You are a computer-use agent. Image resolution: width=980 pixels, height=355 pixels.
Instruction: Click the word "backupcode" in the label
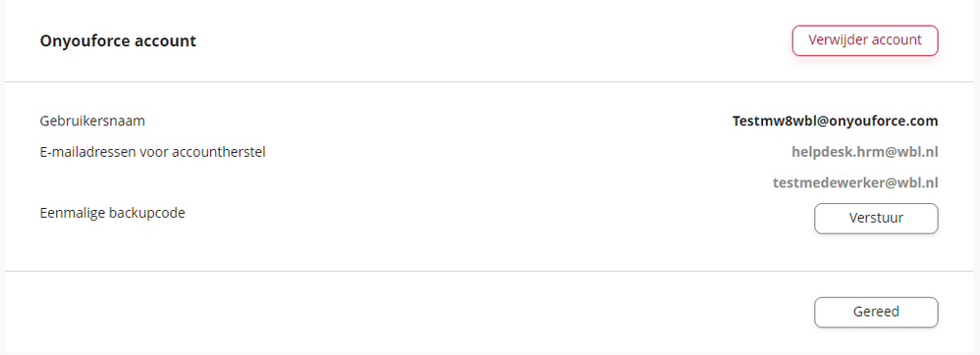[x=147, y=213]
